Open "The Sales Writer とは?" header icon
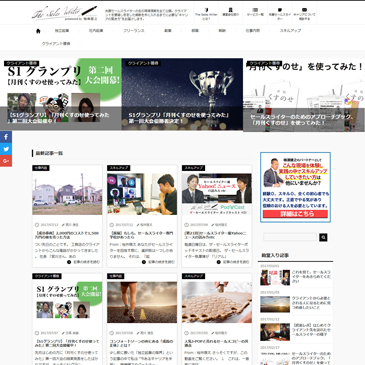 coord(206,14)
